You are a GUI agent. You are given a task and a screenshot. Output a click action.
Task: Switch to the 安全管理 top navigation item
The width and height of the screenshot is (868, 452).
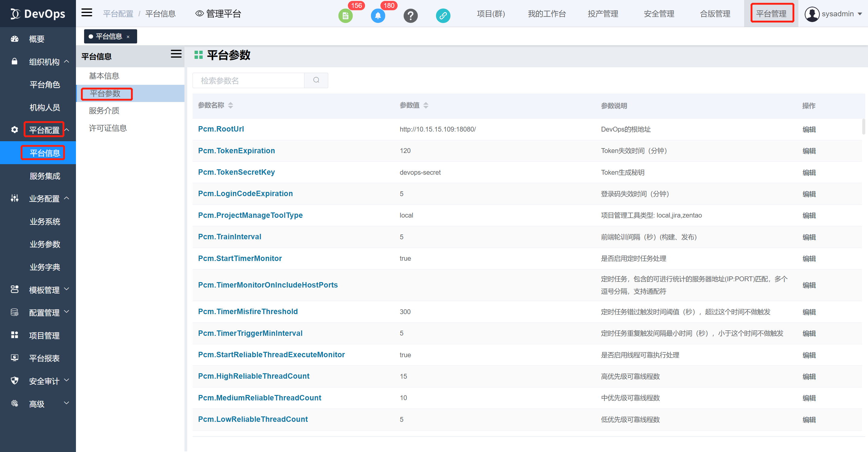(659, 14)
